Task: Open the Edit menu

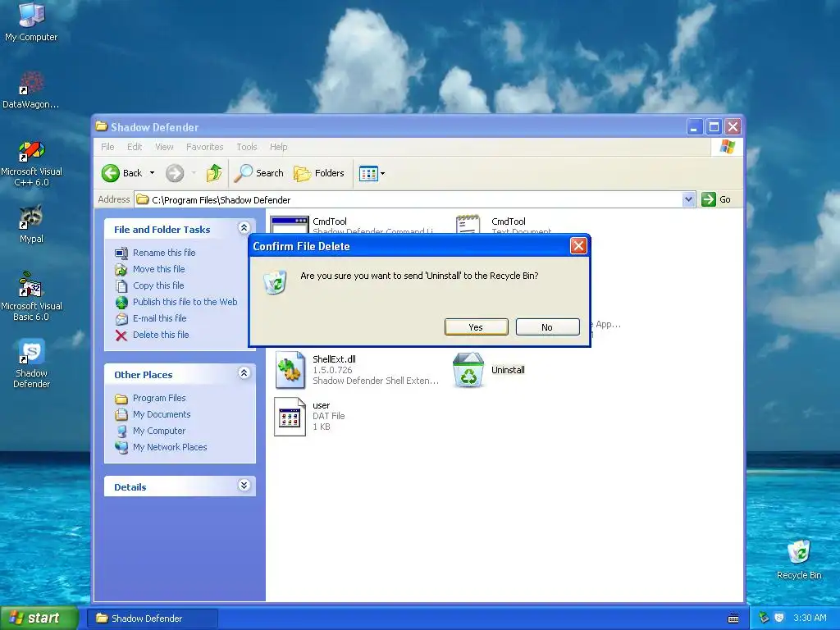Action: click(x=135, y=147)
